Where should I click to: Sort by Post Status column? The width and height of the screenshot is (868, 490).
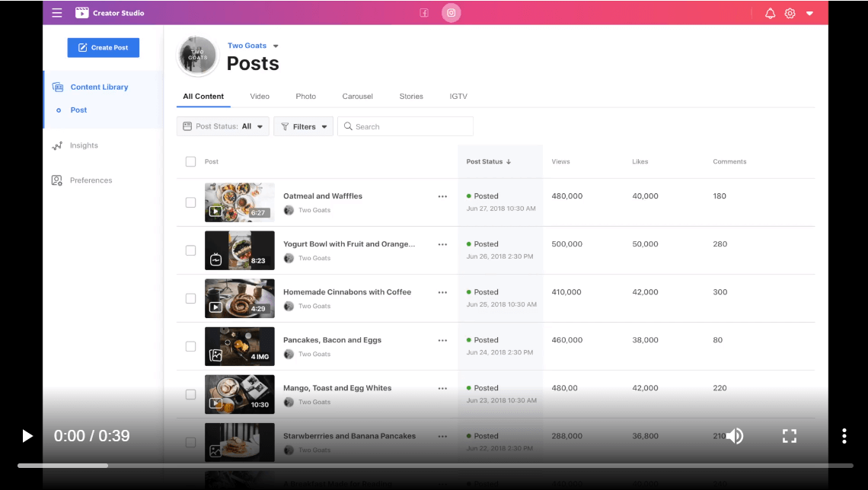pos(489,161)
